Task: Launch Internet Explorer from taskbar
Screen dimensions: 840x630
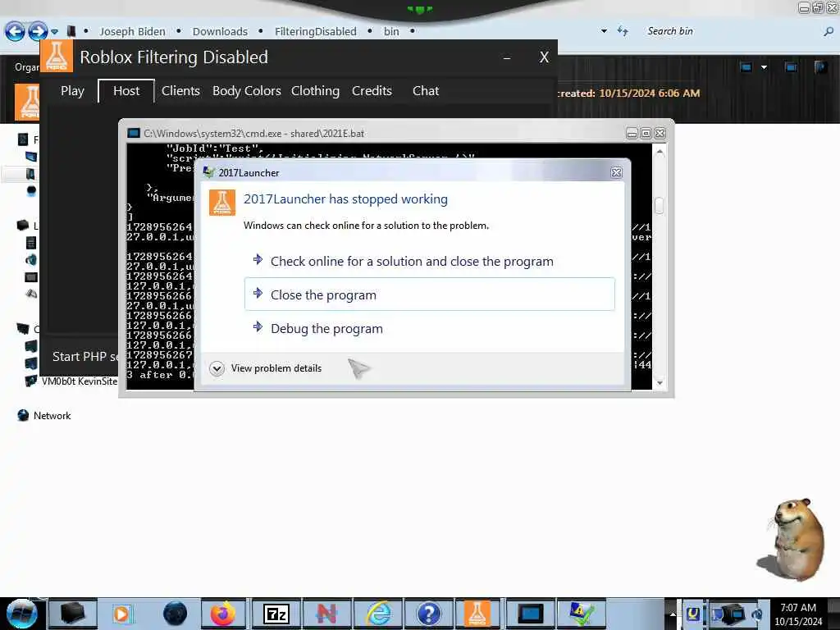Action: point(378,614)
